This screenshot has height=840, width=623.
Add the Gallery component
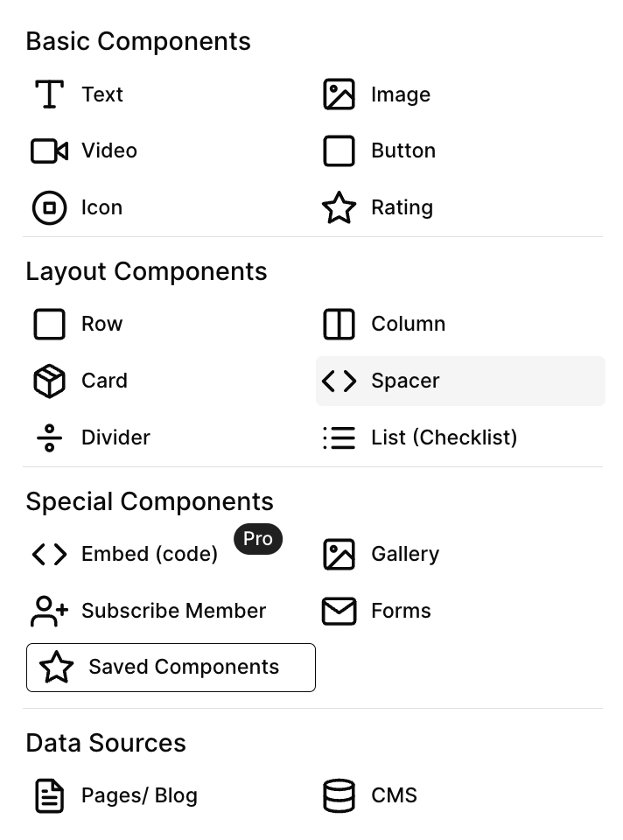404,555
